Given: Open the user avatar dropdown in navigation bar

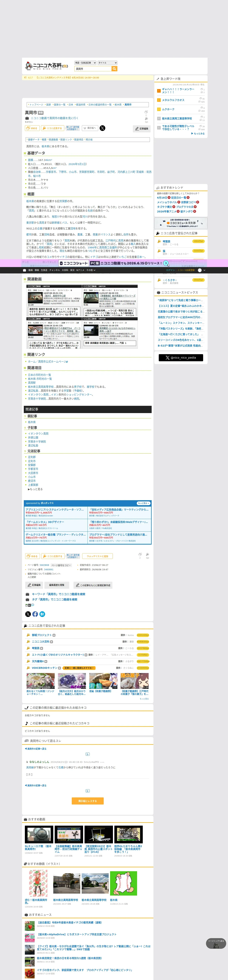Looking at the screenshot, I should (x=201, y=270).
